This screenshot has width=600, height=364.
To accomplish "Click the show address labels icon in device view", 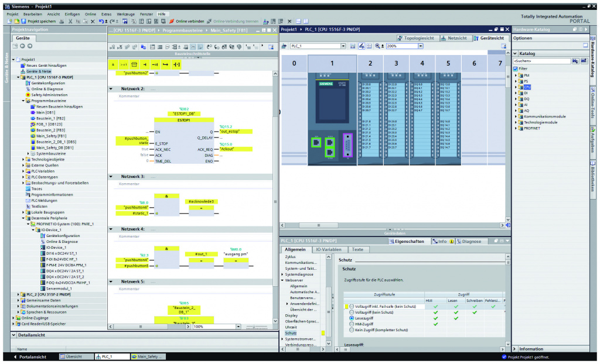I will click(362, 46).
